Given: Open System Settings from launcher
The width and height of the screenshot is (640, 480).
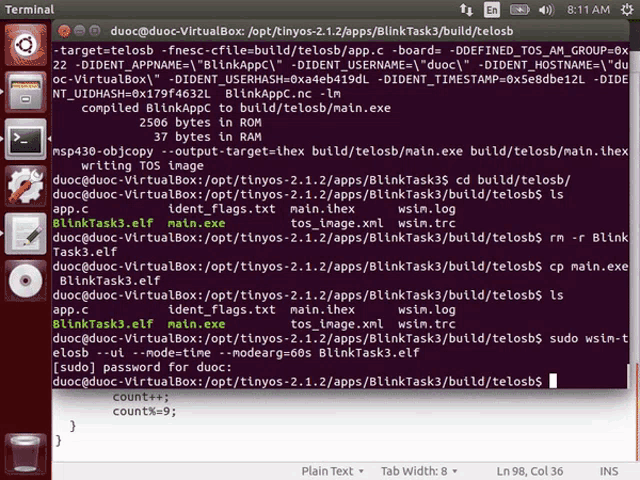Looking at the screenshot, I should (25, 186).
